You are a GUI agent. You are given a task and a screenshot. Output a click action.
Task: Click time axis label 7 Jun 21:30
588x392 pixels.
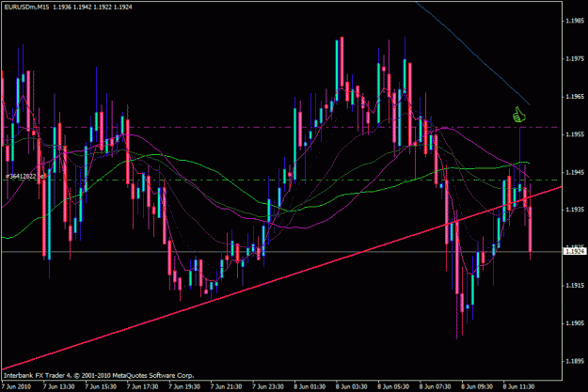pos(226,386)
